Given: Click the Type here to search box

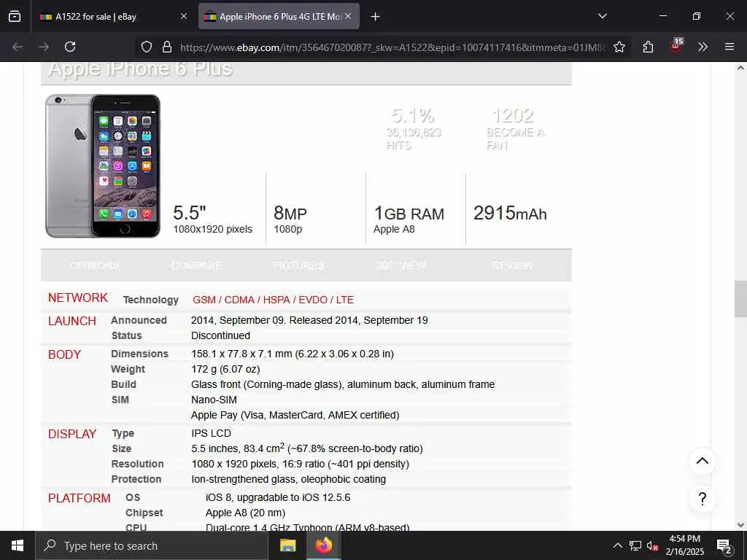Looking at the screenshot, I should tap(152, 545).
